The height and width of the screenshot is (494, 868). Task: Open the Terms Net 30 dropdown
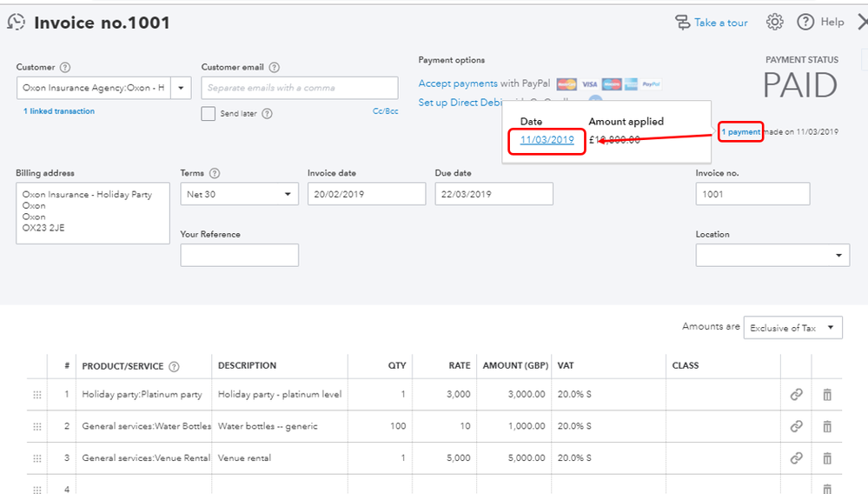pyautogui.click(x=239, y=195)
